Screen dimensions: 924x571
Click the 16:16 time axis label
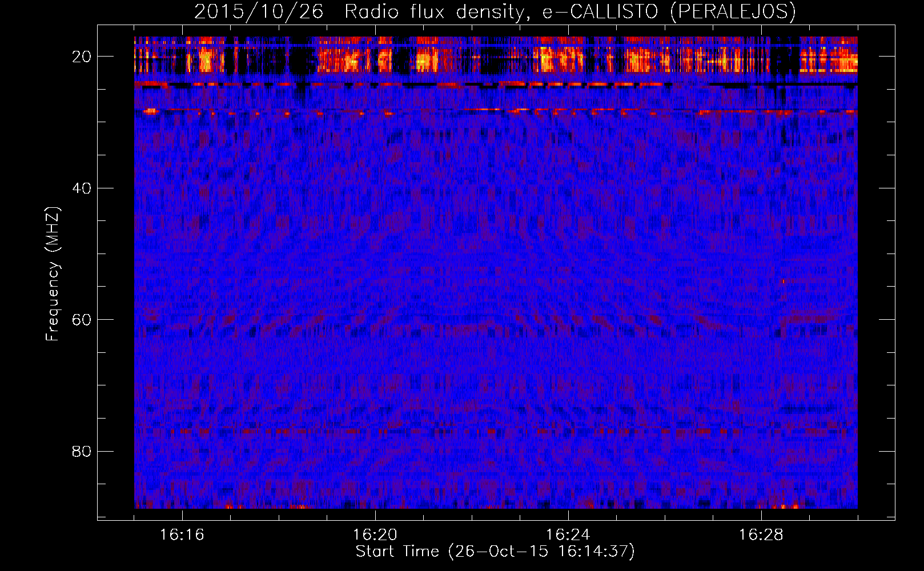point(182,535)
